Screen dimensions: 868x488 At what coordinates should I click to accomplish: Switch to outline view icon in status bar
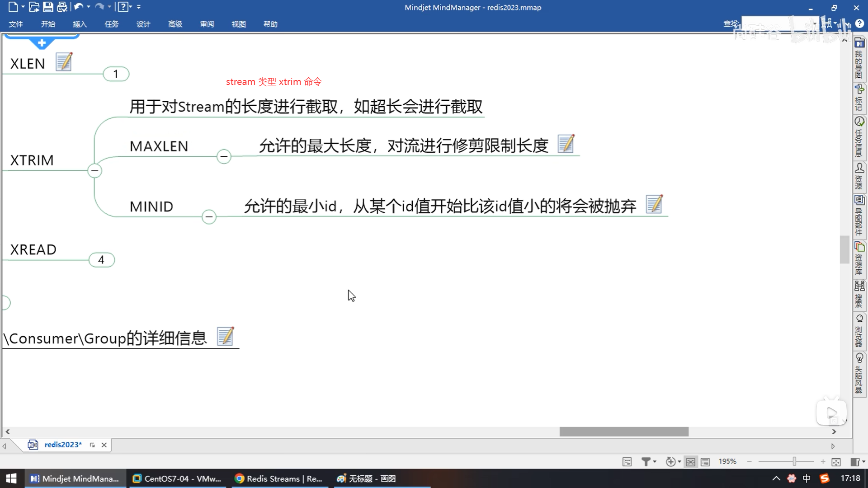pyautogui.click(x=705, y=461)
